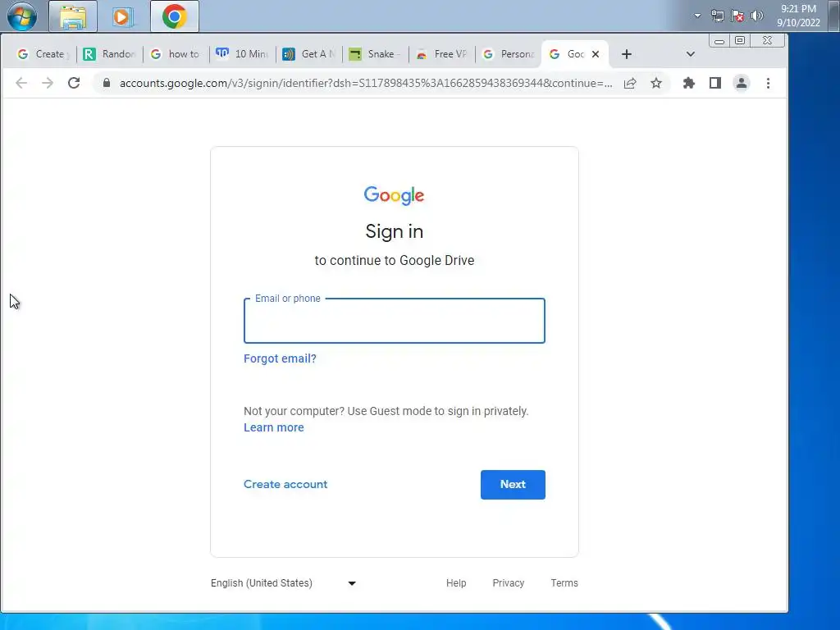This screenshot has width=840, height=630.
Task: Click the Google logo
Action: pos(395,195)
